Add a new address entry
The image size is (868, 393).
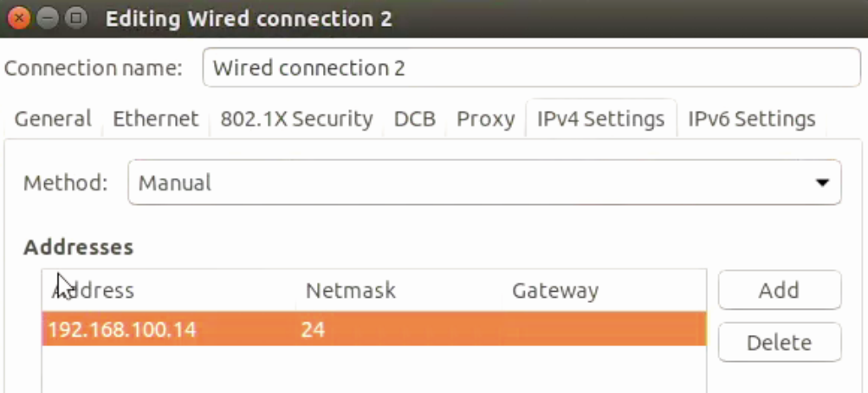tap(780, 290)
